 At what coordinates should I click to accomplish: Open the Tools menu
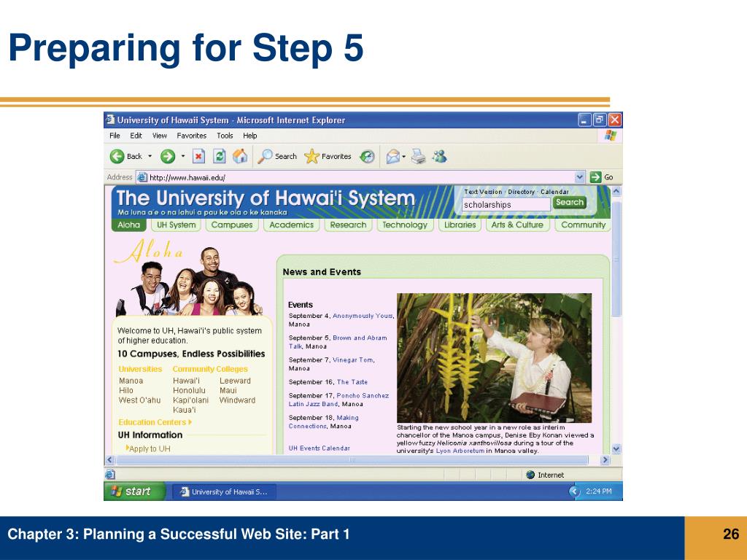(225, 136)
